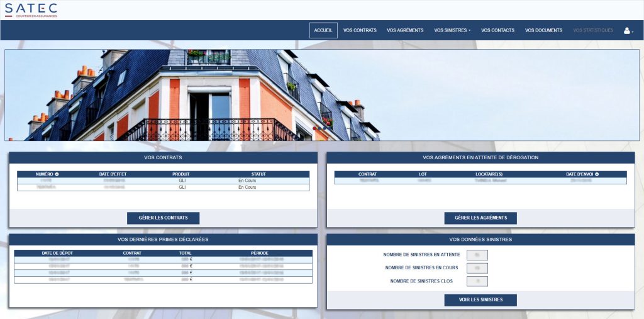644x319 pixels.
Task: Open VOS CONTRATS in the navigation bar
Action: click(360, 30)
